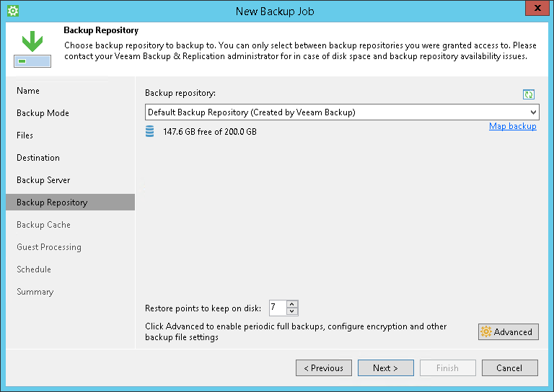The height and width of the screenshot is (392, 554).
Task: Select the Backup Repository step
Action: click(70, 202)
